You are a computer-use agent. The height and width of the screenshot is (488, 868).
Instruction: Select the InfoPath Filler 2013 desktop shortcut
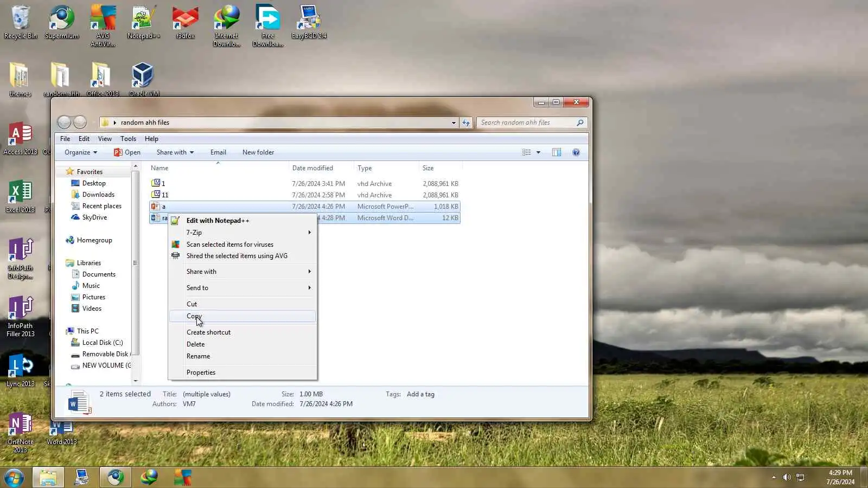coord(21,317)
